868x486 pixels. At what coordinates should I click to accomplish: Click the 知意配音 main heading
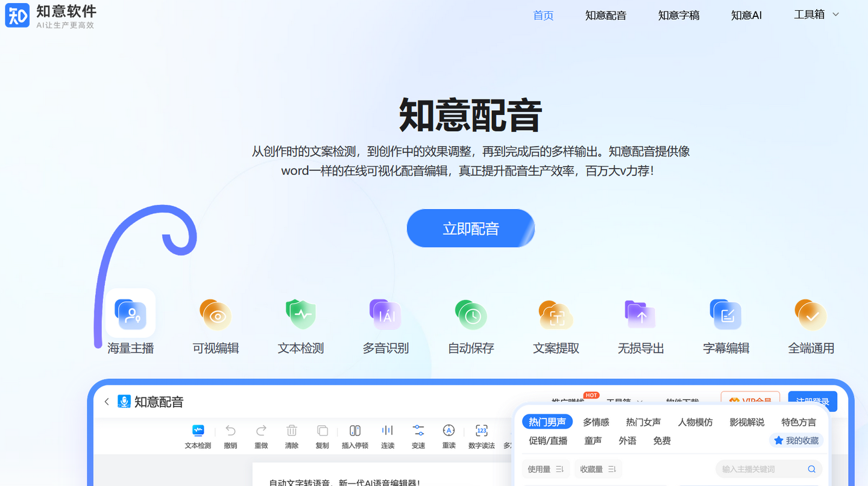[x=471, y=114]
